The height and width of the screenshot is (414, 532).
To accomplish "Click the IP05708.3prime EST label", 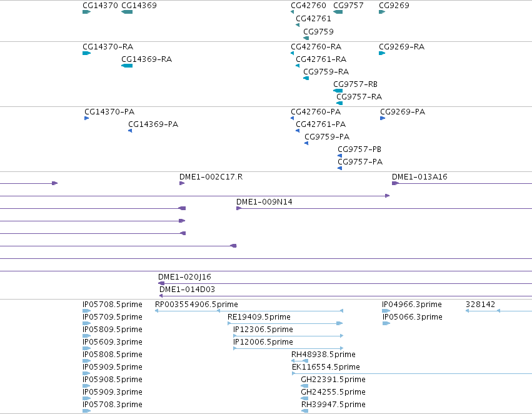I will (x=113, y=405).
